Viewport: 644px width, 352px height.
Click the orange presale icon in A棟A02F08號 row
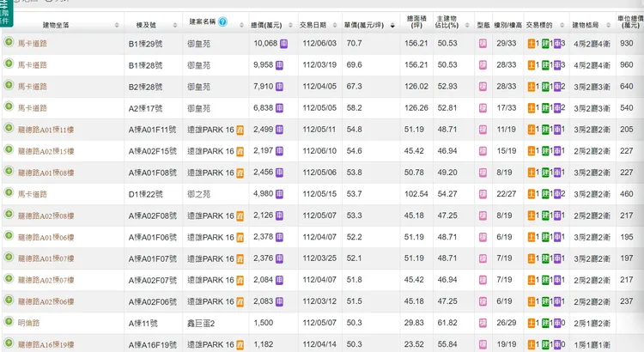click(x=240, y=216)
